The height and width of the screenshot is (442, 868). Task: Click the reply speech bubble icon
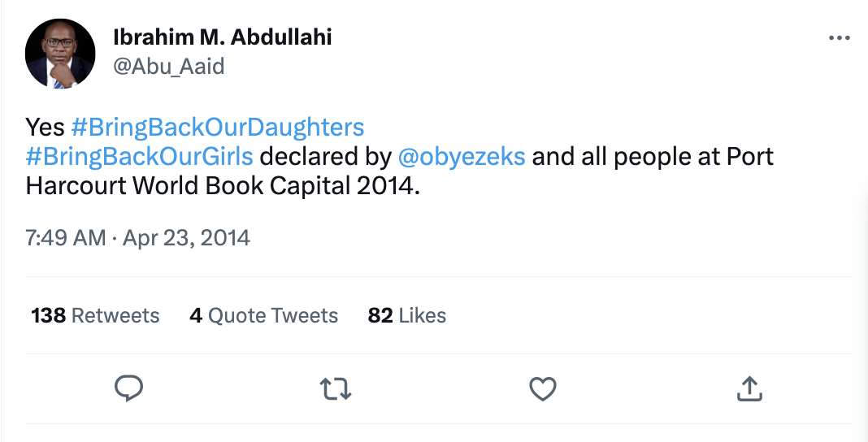pos(128,389)
